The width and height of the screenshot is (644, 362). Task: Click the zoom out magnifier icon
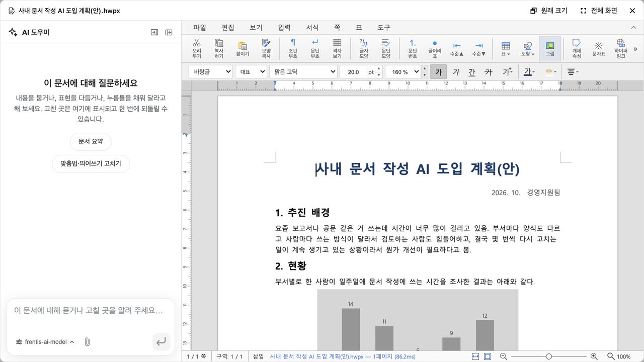[503, 356]
